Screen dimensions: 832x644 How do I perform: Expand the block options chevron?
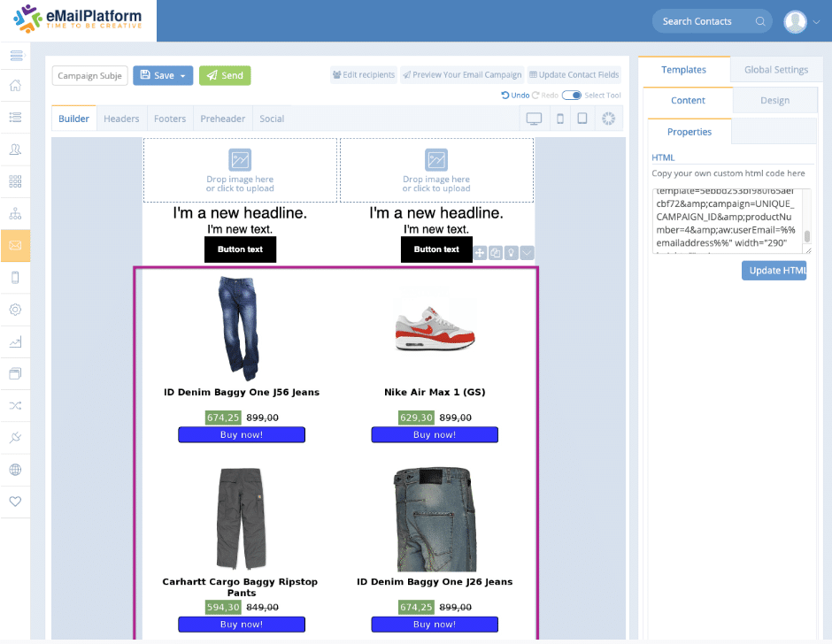click(527, 253)
